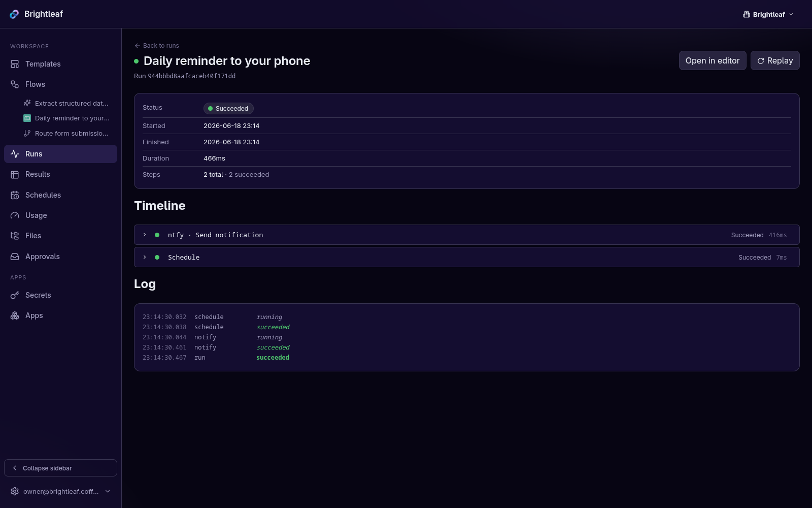This screenshot has width=812, height=508.
Task: Go to the Runs page
Action: [x=60, y=154]
